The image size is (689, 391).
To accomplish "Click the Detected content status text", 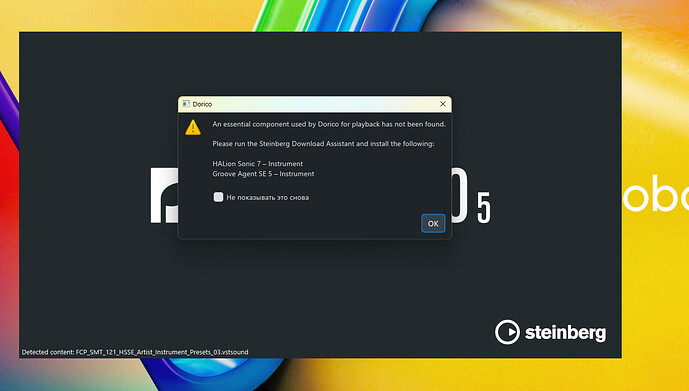I will (135, 352).
